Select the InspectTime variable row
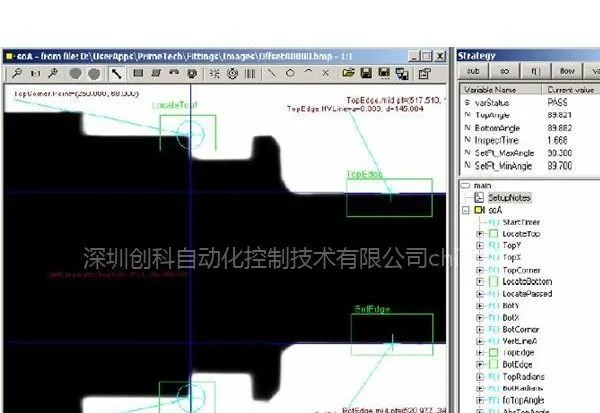 530,140
